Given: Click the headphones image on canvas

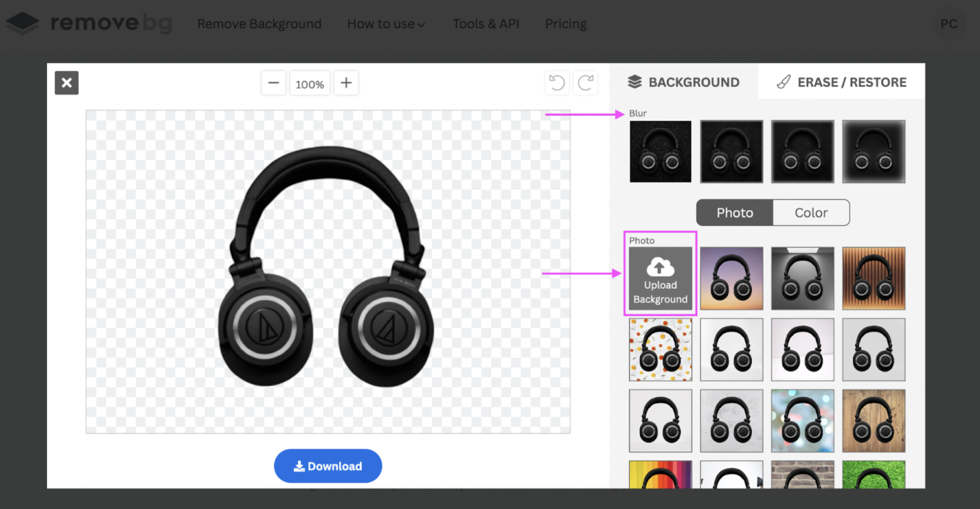Looking at the screenshot, I should tap(327, 266).
